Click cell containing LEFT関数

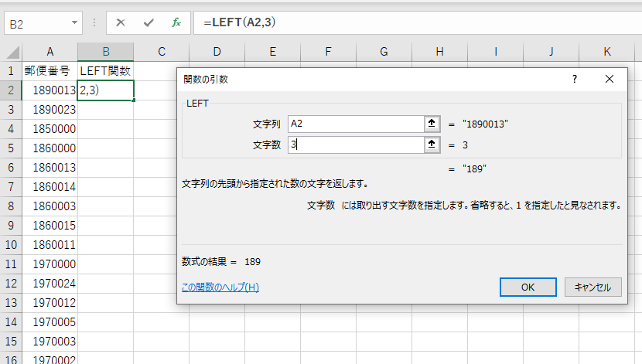click(106, 71)
